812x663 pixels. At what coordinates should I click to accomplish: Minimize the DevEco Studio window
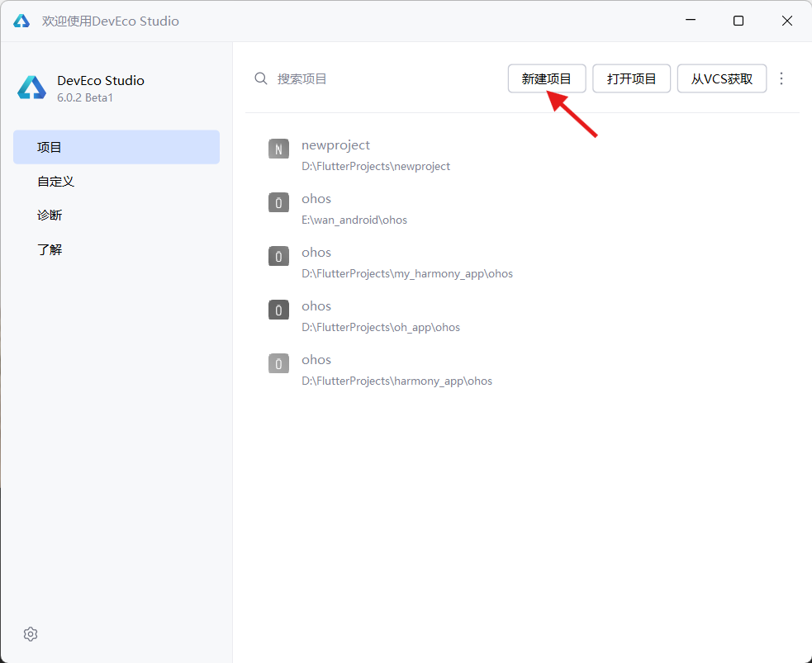(x=691, y=21)
